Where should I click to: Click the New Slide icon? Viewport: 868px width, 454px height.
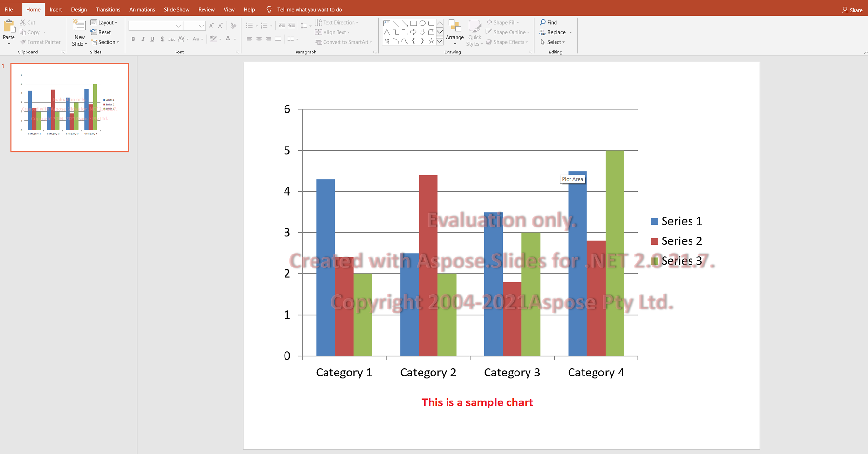tap(80, 26)
